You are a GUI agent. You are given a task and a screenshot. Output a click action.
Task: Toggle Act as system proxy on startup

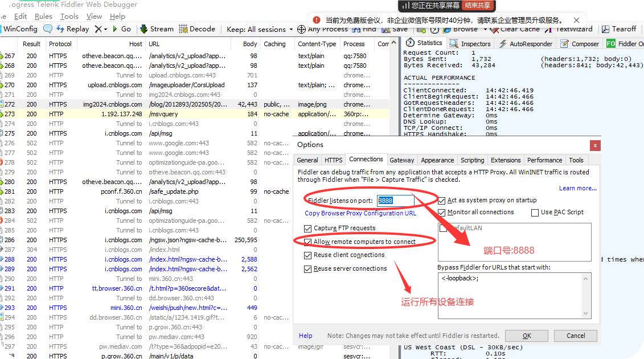pyautogui.click(x=441, y=201)
